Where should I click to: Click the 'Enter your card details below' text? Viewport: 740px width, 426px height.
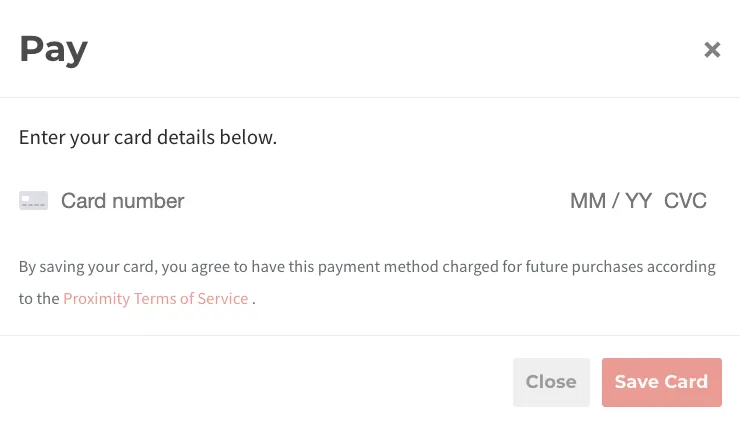(x=148, y=138)
